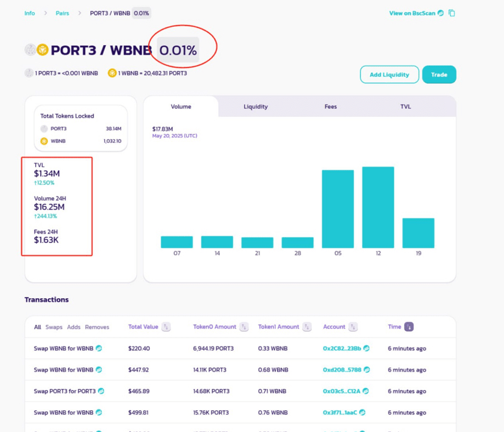Click the large 0.01% fee badge beside the title
504x432 pixels.
(178, 50)
